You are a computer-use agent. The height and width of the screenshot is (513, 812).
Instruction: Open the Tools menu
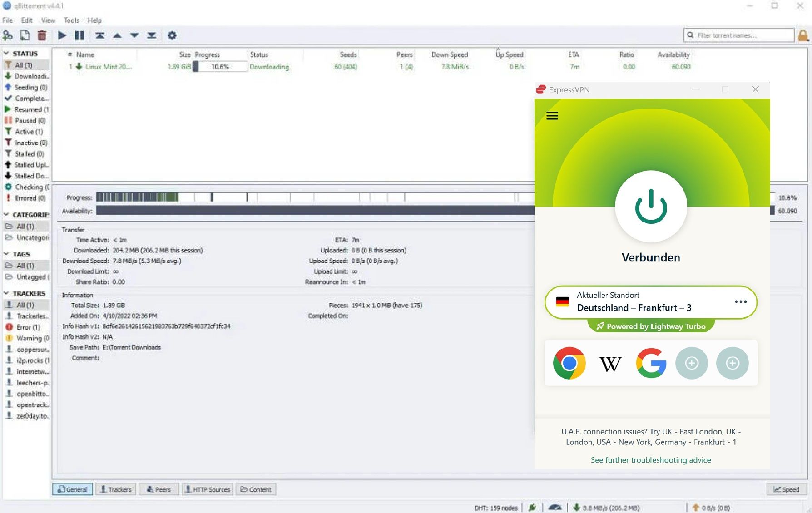[71, 20]
